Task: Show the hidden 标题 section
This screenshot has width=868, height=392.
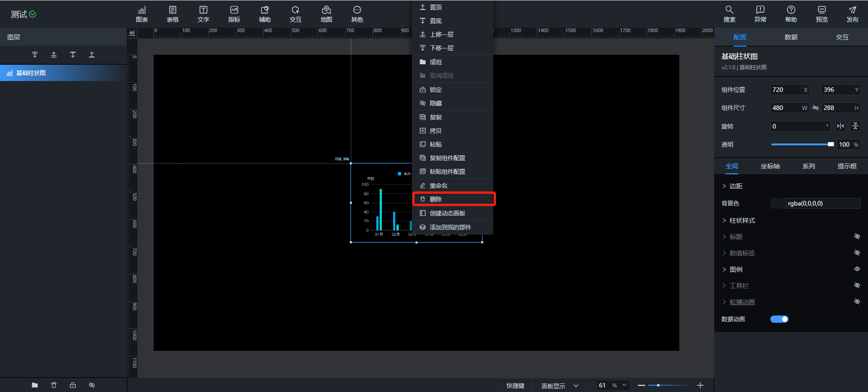Action: (857, 237)
